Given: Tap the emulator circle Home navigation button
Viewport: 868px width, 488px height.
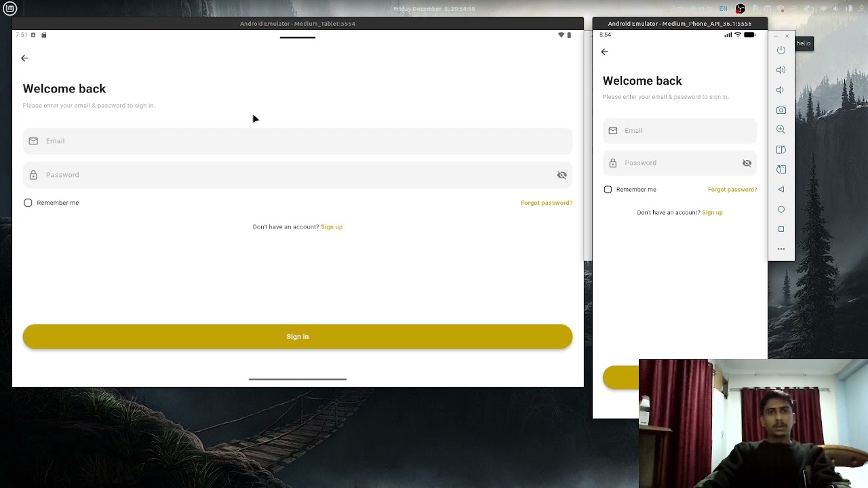Looking at the screenshot, I should coord(781,209).
